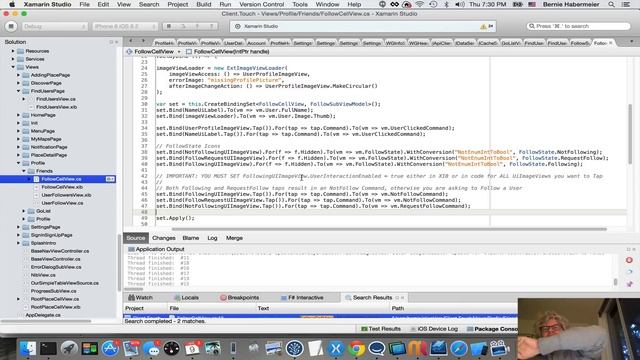The height and width of the screenshot is (360, 640).
Task: Click the Spotlight magnifier in menu bar
Action: pyautogui.click(x=611, y=4)
